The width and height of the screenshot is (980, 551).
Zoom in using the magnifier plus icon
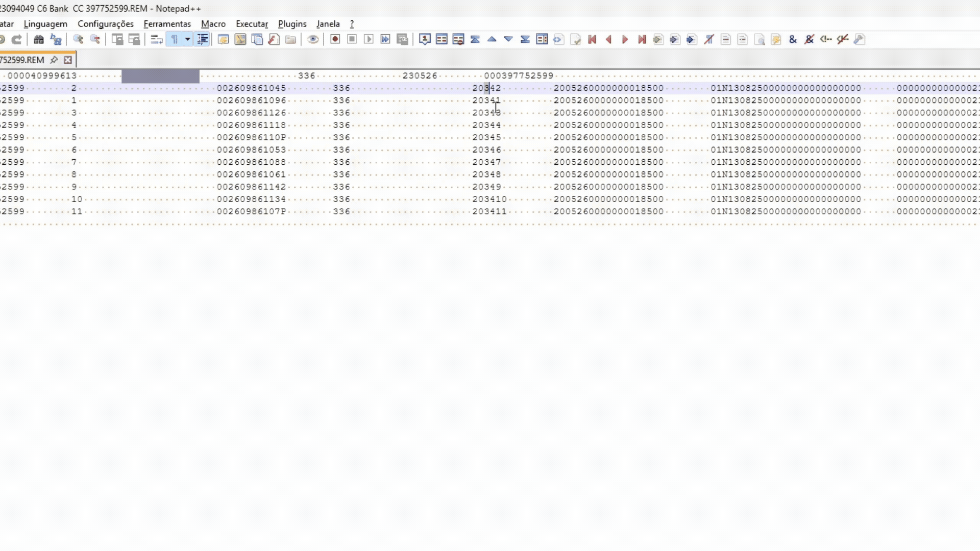[78, 39]
